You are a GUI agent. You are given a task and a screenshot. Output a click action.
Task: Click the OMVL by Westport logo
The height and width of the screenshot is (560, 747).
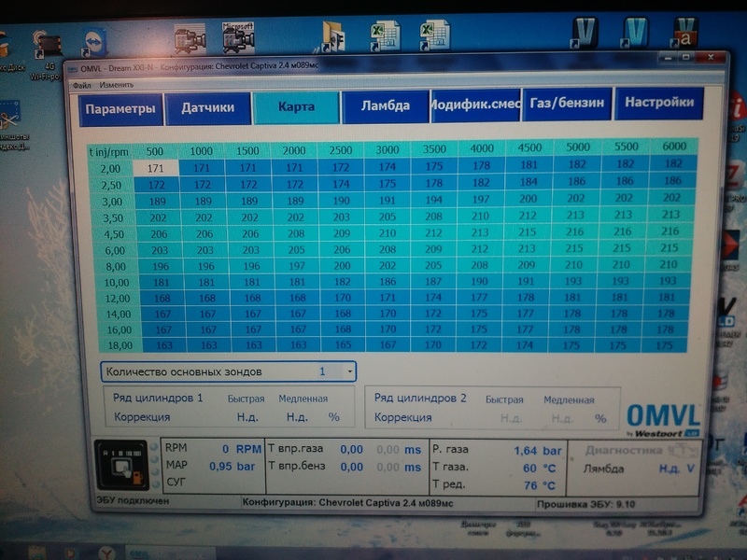(x=663, y=420)
